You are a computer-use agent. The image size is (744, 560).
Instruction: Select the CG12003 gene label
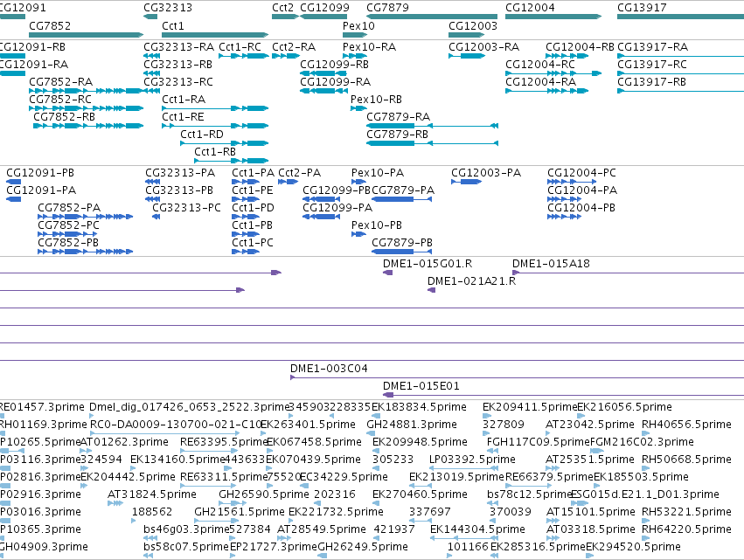point(473,25)
